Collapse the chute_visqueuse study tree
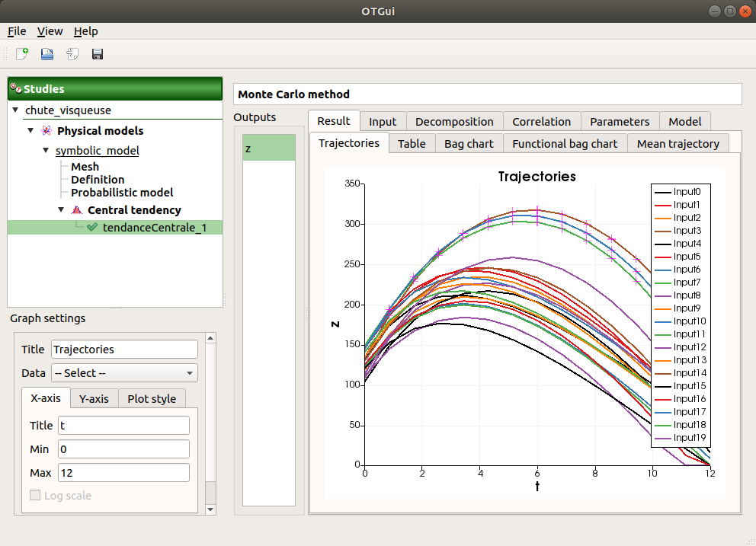 pyautogui.click(x=15, y=110)
